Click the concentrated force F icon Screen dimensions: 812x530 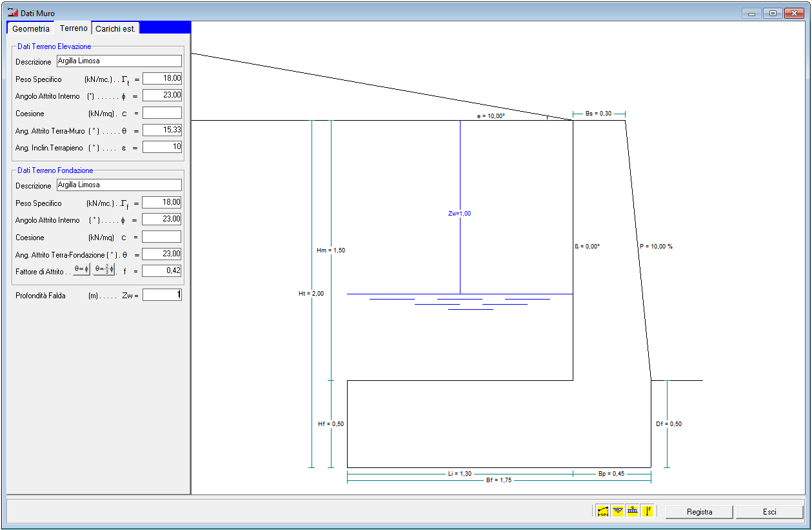point(648,511)
